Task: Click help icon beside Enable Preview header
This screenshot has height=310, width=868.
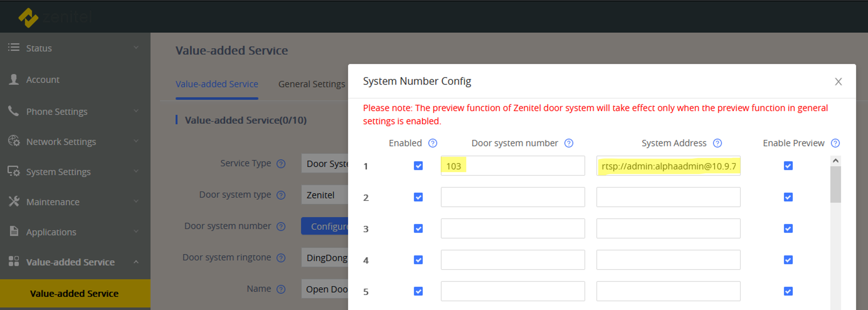Action: (x=835, y=143)
